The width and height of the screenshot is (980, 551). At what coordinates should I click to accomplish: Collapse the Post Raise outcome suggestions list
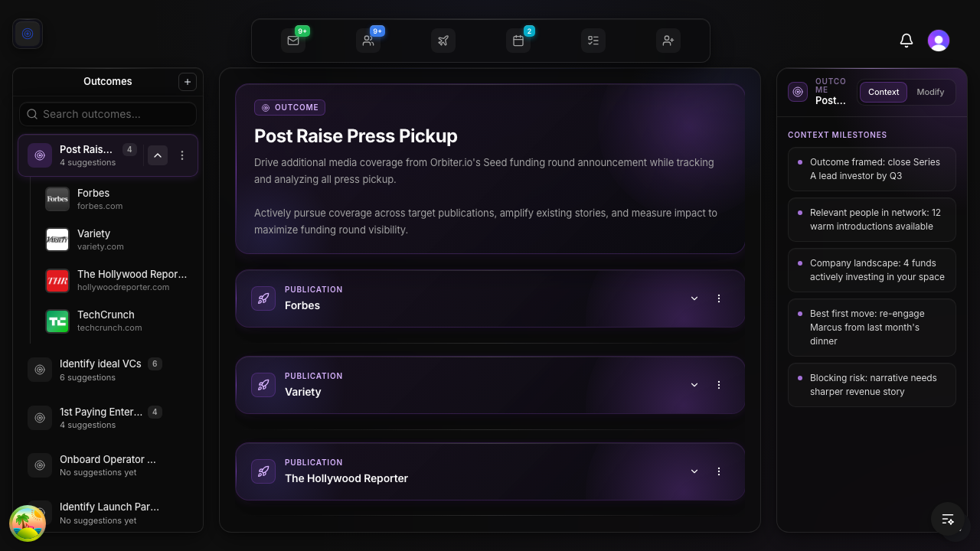coord(157,155)
